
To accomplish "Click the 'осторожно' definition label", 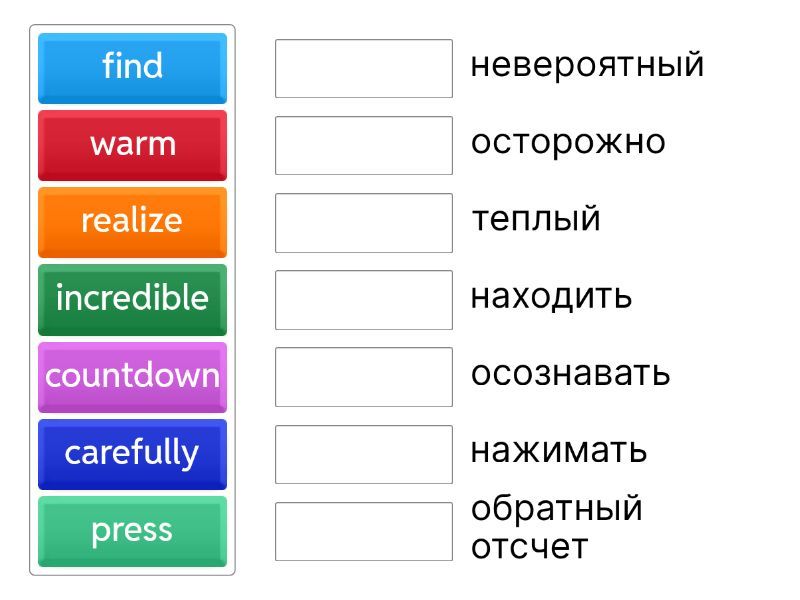I will tap(567, 142).
